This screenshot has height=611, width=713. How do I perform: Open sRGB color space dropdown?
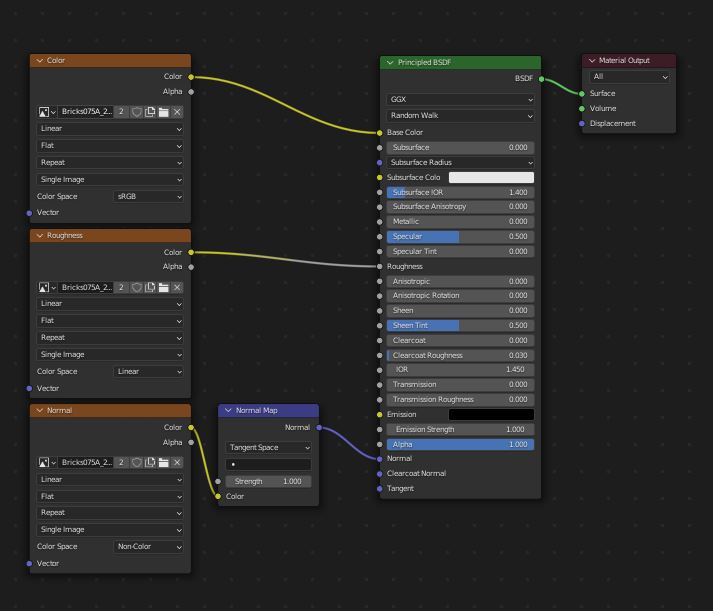click(148, 196)
